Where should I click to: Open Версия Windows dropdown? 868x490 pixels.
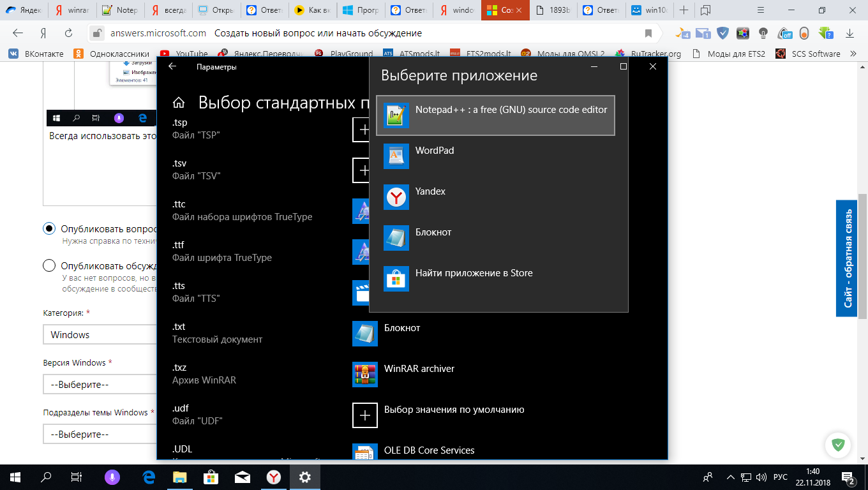pyautogui.click(x=100, y=385)
